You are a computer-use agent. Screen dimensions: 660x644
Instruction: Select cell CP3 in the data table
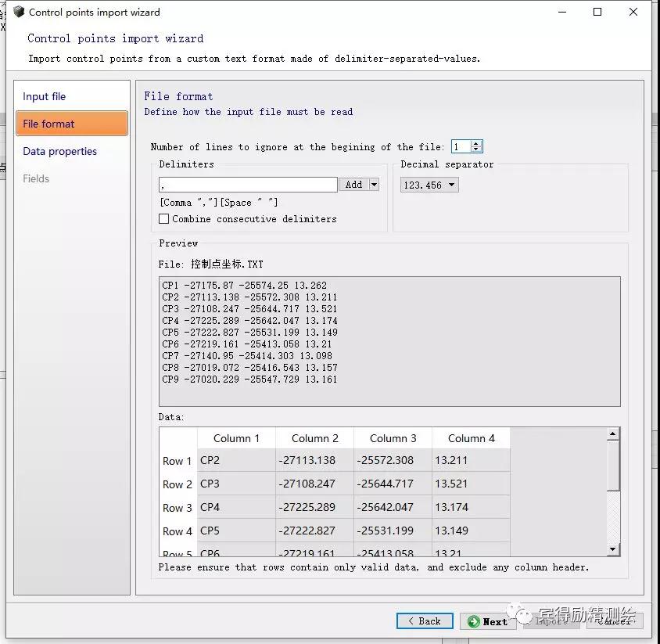pyautogui.click(x=236, y=484)
